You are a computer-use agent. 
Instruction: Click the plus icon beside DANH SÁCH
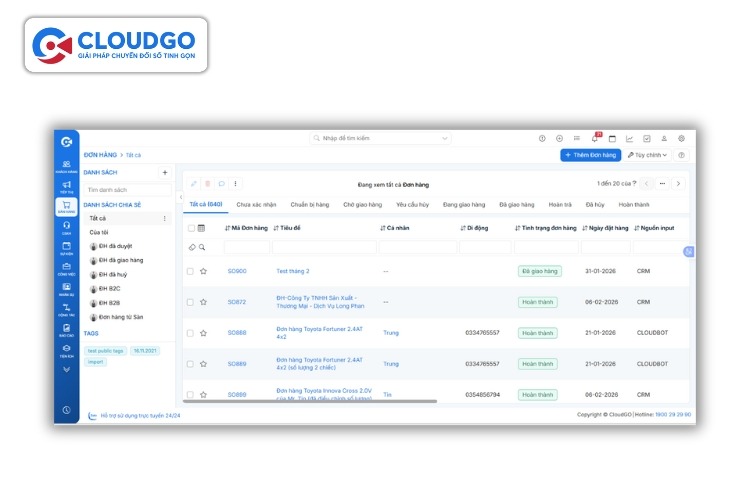165,172
